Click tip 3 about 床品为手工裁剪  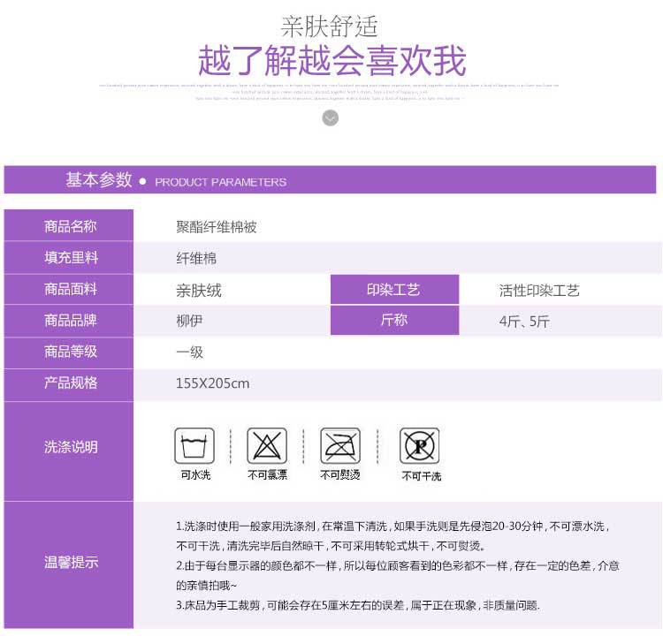click(358, 605)
